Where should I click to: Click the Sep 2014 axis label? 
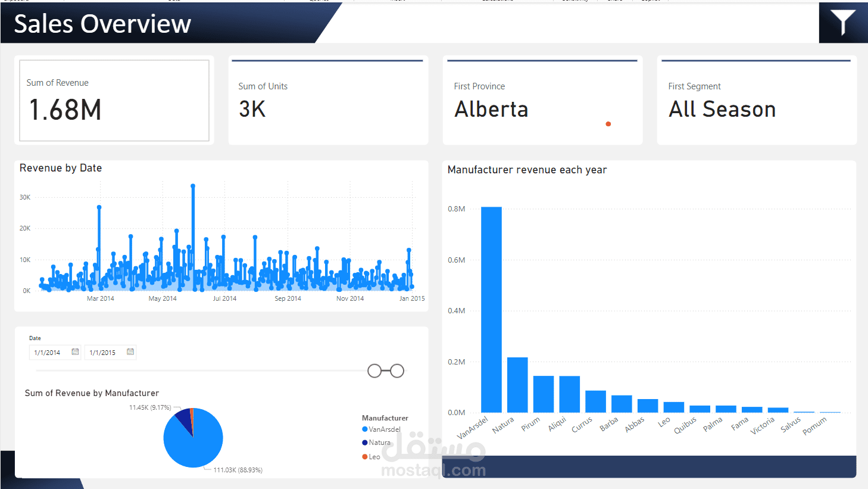tap(288, 298)
